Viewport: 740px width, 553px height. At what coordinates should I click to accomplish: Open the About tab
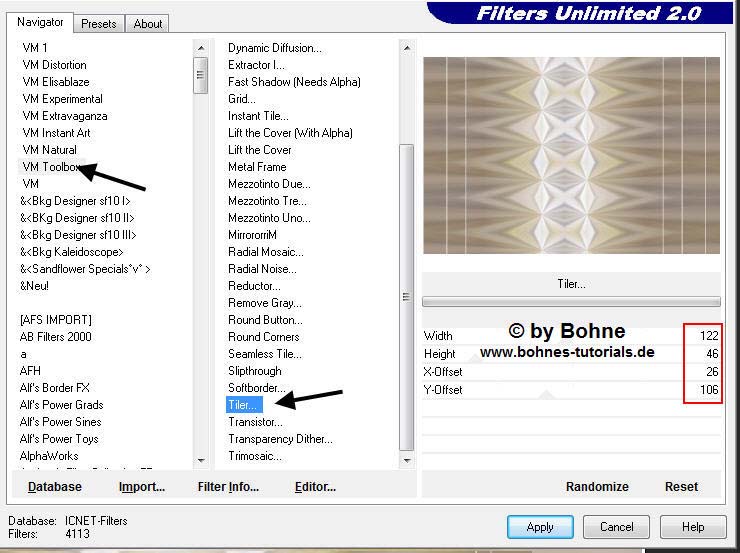pos(148,23)
